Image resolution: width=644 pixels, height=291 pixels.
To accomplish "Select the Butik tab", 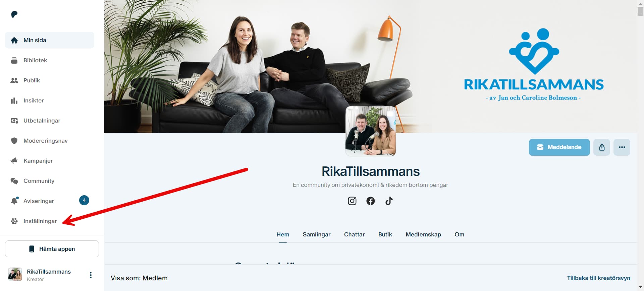I will coord(385,234).
